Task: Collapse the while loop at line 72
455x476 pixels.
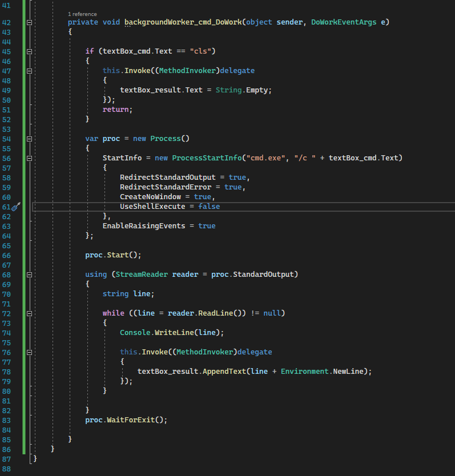Action: 30,313
